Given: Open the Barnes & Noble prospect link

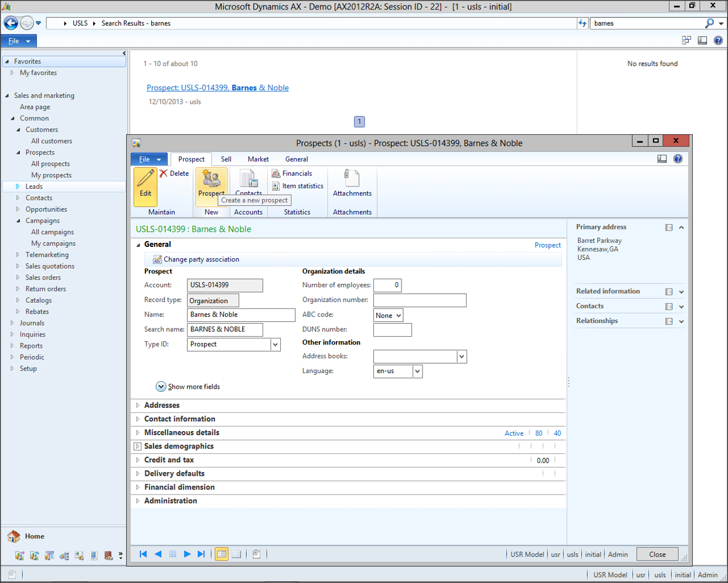Looking at the screenshot, I should point(217,88).
